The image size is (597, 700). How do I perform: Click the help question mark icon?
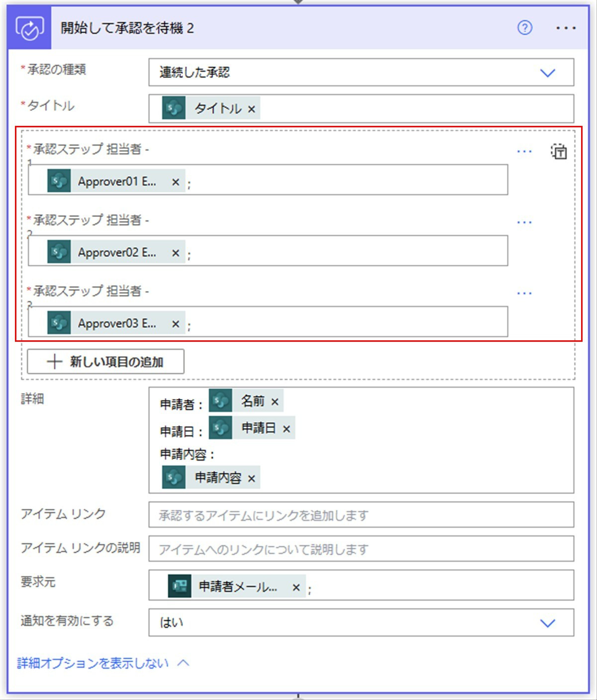tap(524, 28)
